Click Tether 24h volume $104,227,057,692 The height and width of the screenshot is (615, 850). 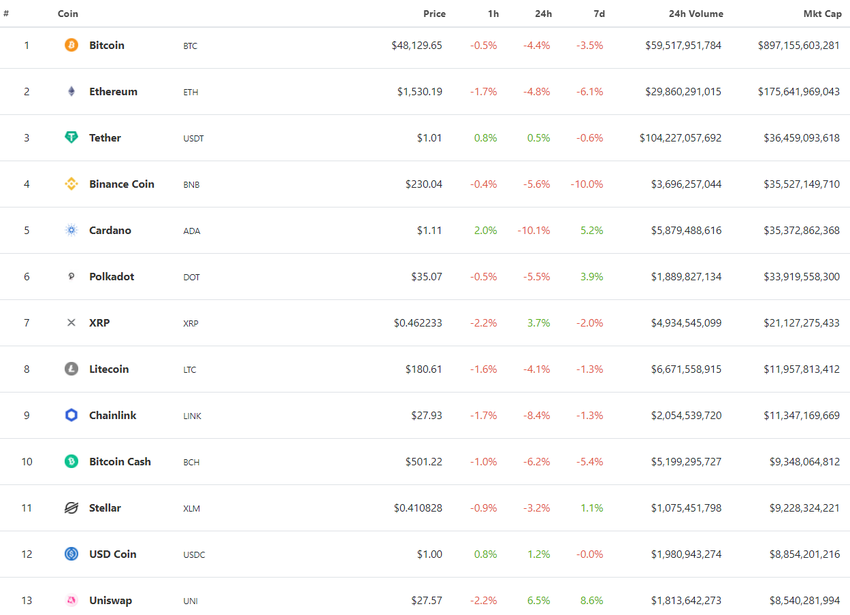click(x=680, y=138)
